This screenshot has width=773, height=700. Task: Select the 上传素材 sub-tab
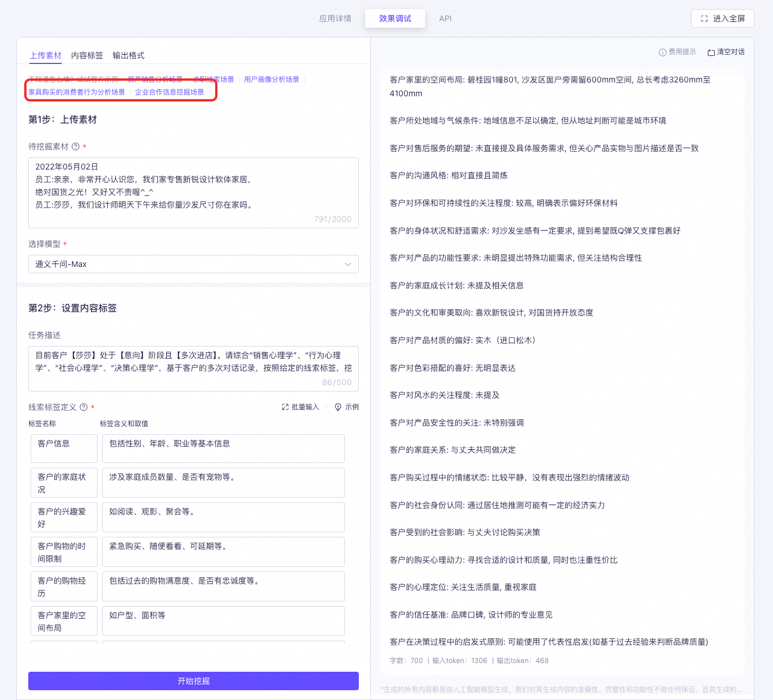46,55
